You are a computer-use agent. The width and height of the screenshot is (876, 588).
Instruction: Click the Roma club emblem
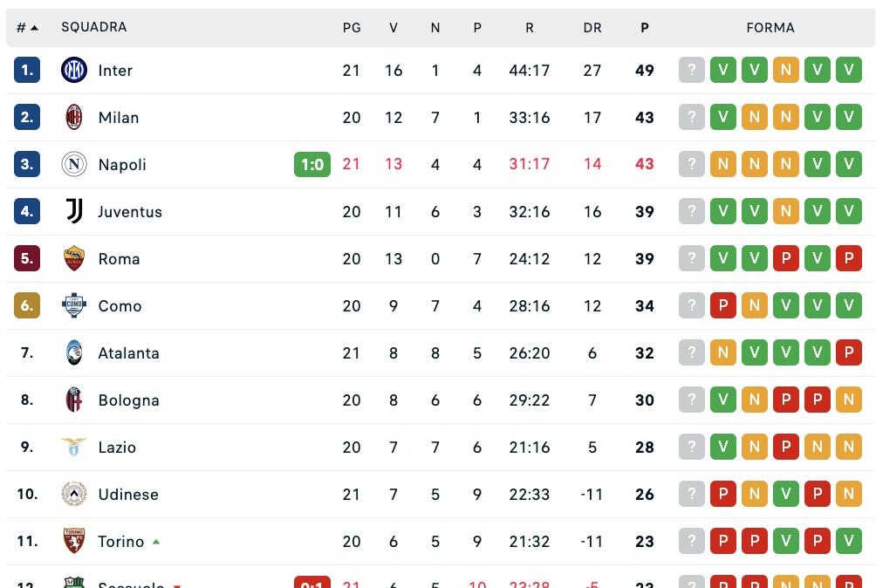pyautogui.click(x=74, y=259)
